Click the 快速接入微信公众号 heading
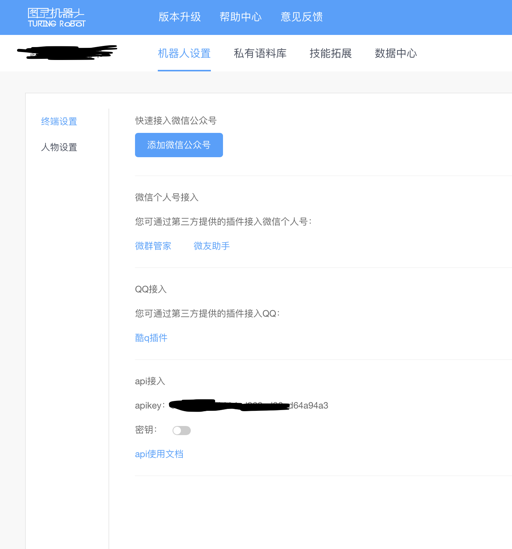Screen dimensions: 512x549 pos(176,121)
